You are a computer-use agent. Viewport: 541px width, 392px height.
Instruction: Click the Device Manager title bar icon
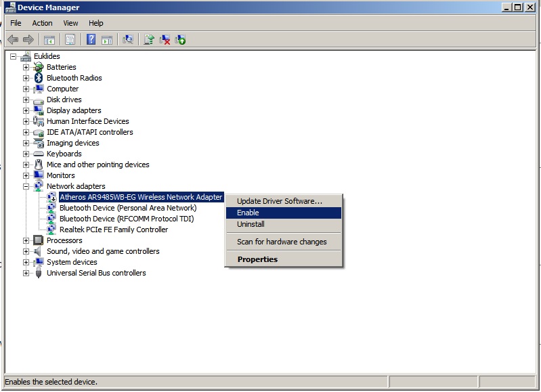point(10,7)
